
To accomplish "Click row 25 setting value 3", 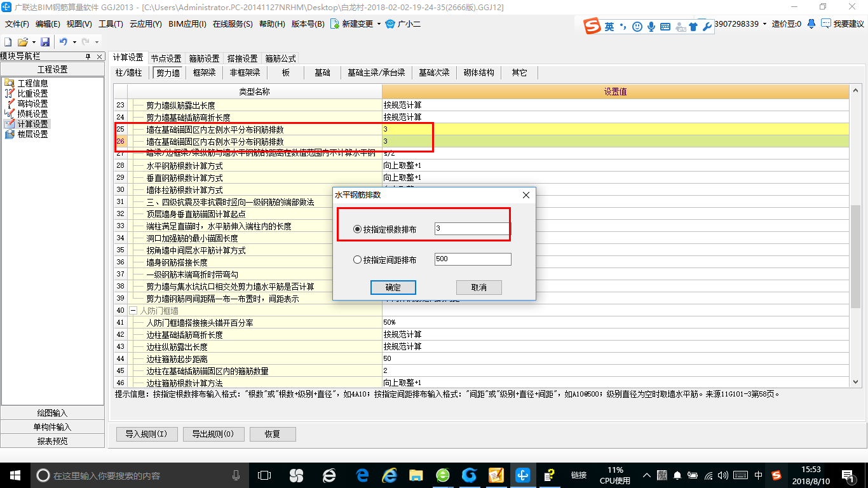I will point(615,129).
